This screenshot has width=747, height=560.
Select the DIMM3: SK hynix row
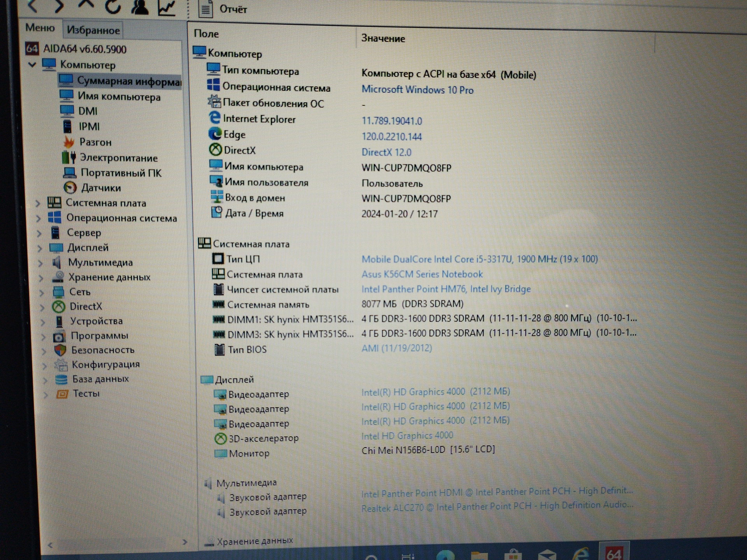pos(425,334)
